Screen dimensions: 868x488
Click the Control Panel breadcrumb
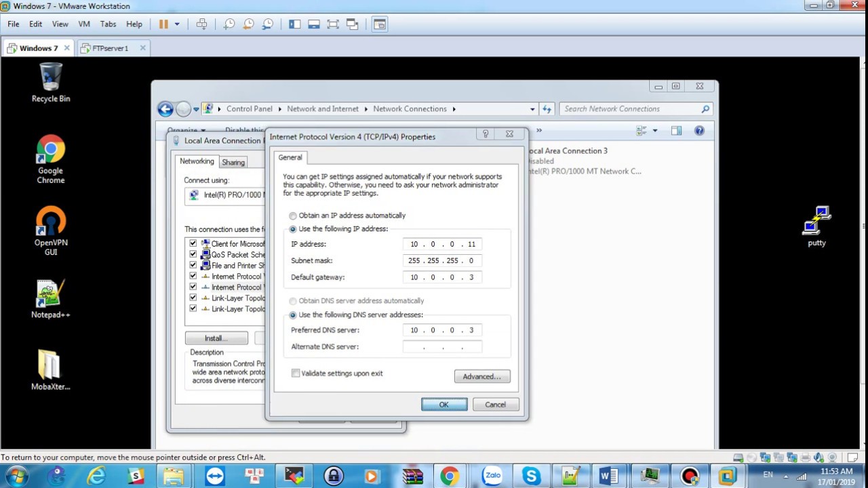250,108
